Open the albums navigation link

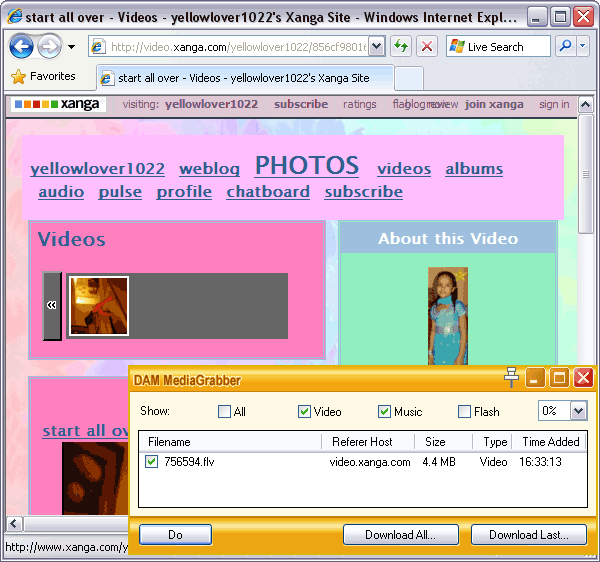click(474, 169)
